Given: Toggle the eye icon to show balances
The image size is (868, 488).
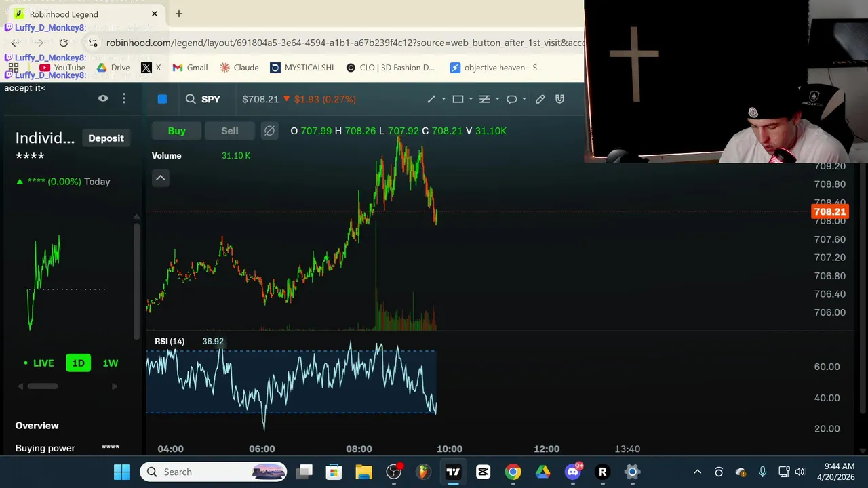Looking at the screenshot, I should 103,98.
